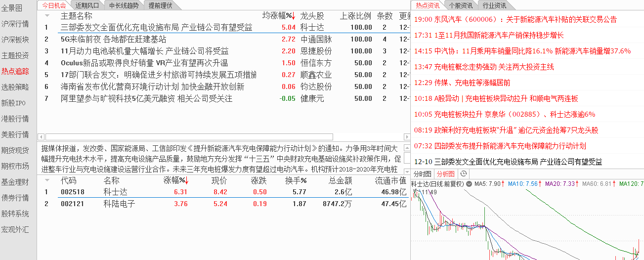
Task: Select topic row 阿里望参与旷视科技5亿美元融资
Action: tap(224, 98)
